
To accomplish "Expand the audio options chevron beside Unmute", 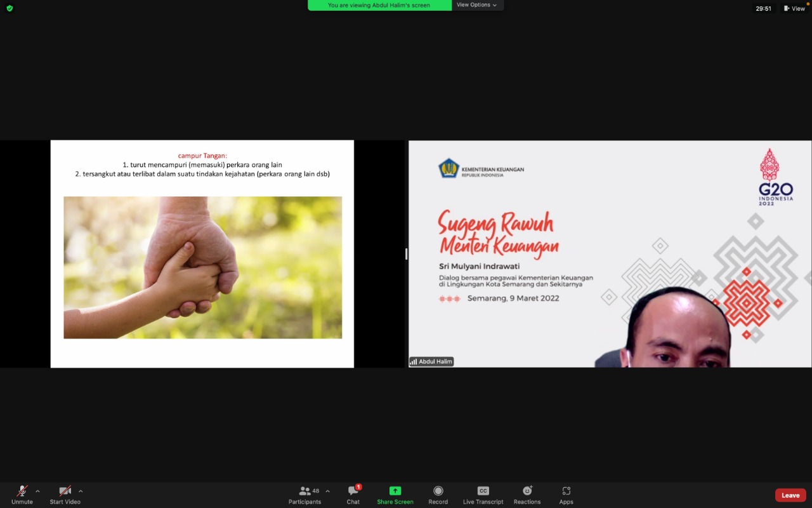I will [x=37, y=491].
